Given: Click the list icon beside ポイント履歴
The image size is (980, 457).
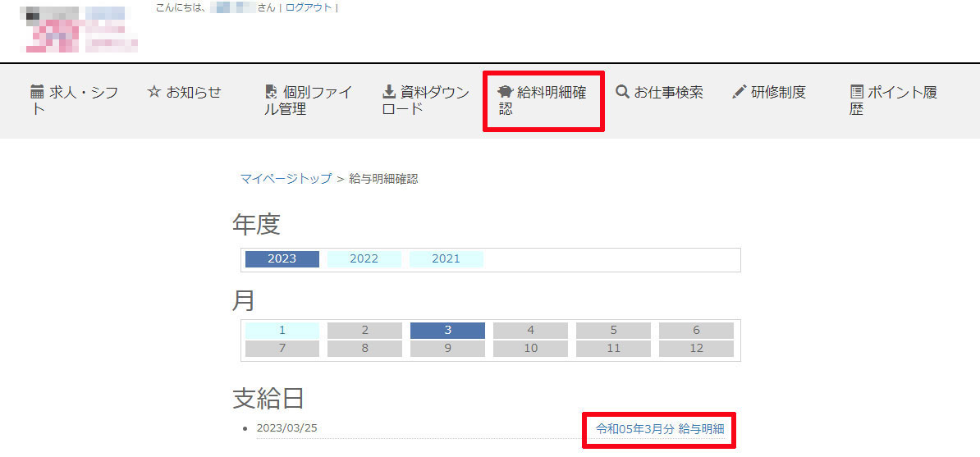Looking at the screenshot, I should 857,92.
